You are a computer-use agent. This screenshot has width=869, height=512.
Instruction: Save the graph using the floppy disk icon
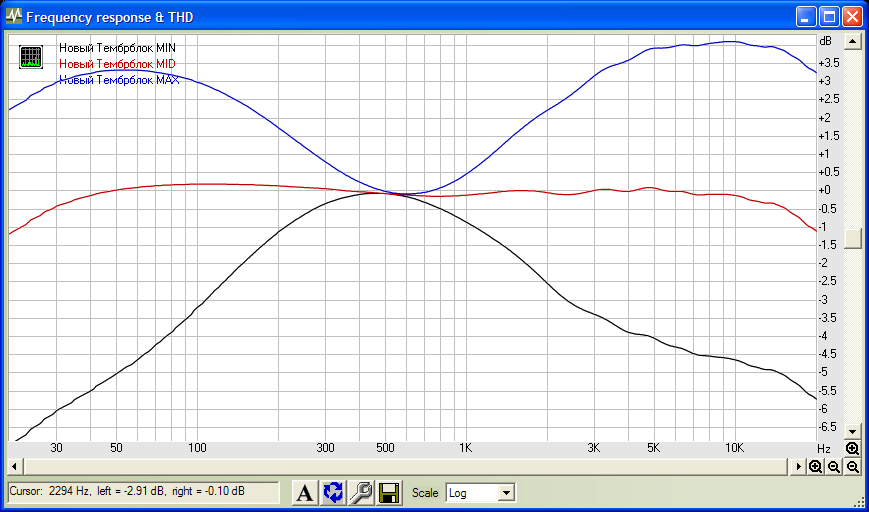pyautogui.click(x=389, y=492)
